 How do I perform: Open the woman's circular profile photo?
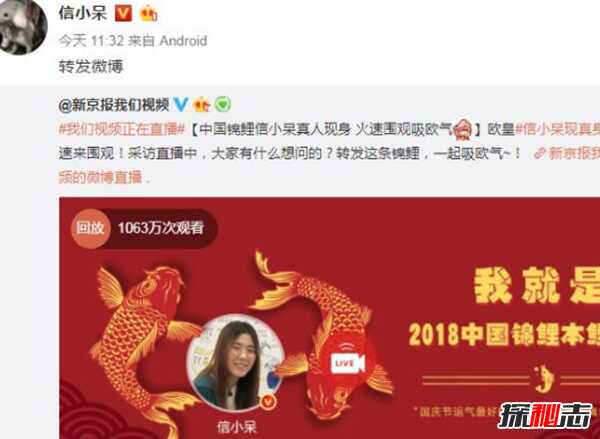[x=235, y=362]
